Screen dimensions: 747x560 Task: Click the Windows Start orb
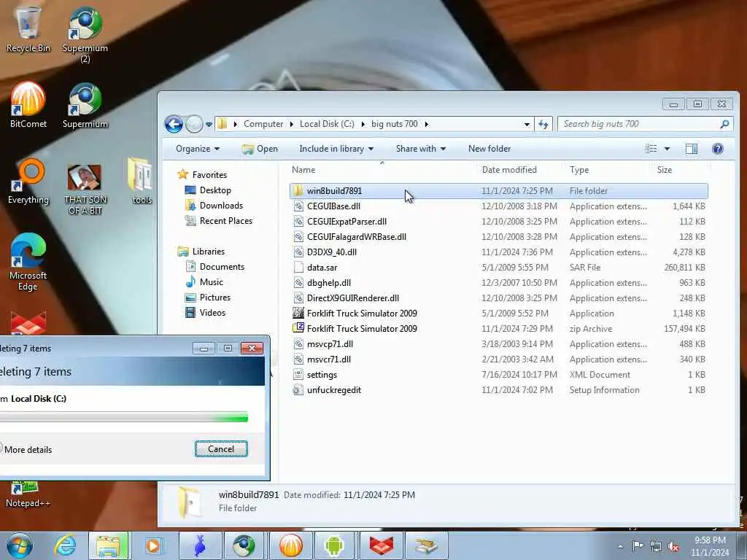[20, 545]
